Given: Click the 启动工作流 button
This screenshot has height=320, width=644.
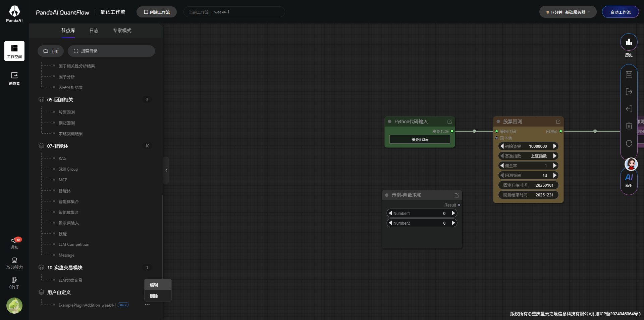Looking at the screenshot, I should pos(620,12).
